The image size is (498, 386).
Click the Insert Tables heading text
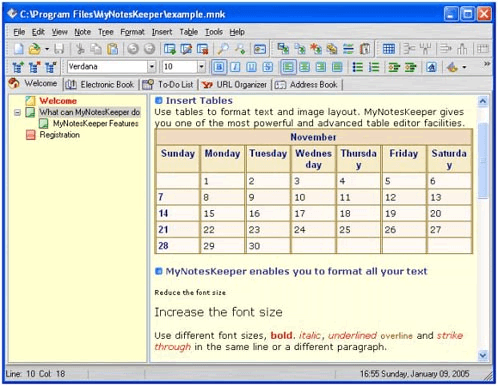pos(199,101)
